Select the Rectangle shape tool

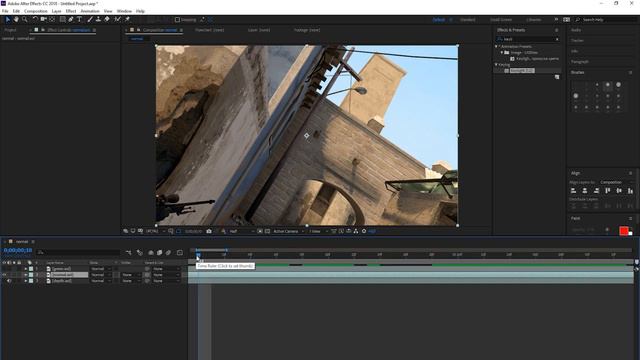point(62,19)
